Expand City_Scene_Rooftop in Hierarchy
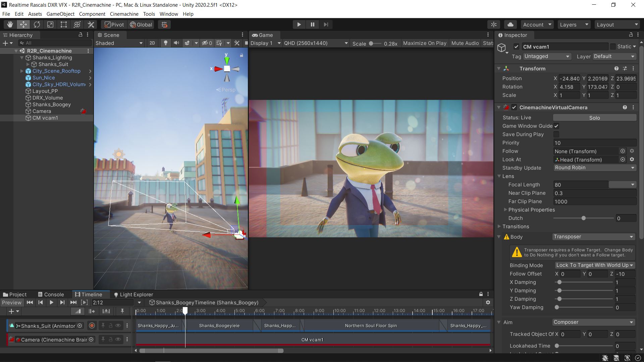 pos(22,71)
